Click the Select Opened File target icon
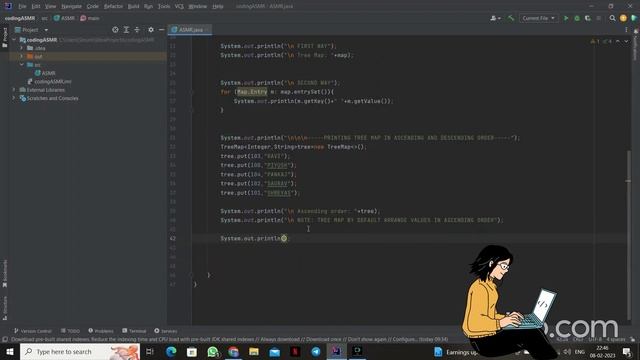The image size is (640, 360). click(x=115, y=30)
